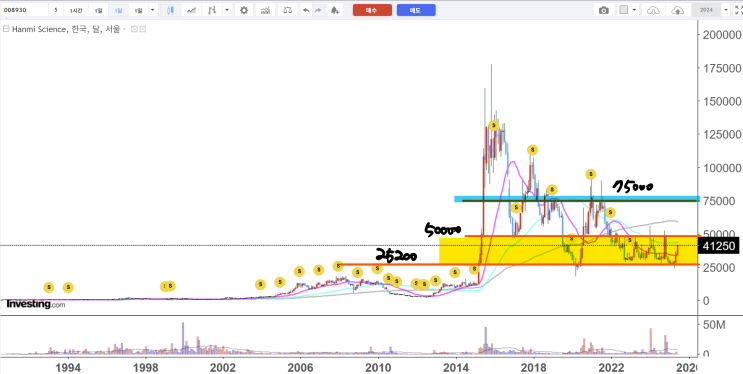Save chart with cloud upload icon
Screen dimensions: 743x374
coord(678,10)
